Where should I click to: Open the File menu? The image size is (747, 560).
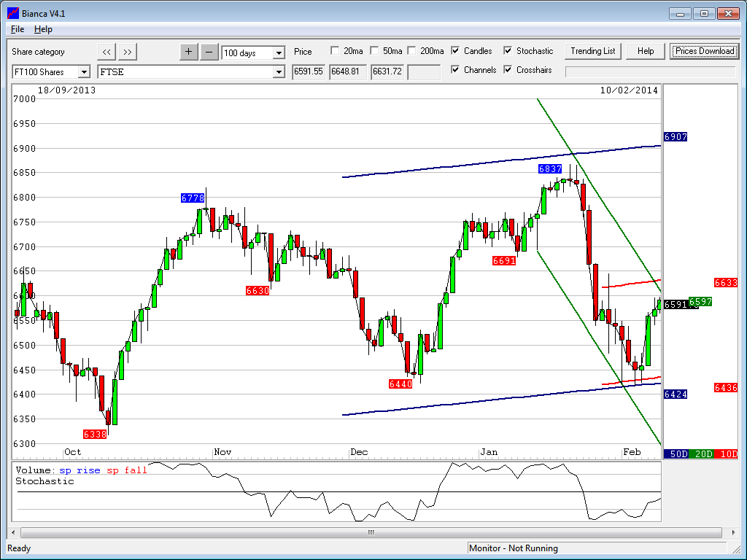coord(18,29)
